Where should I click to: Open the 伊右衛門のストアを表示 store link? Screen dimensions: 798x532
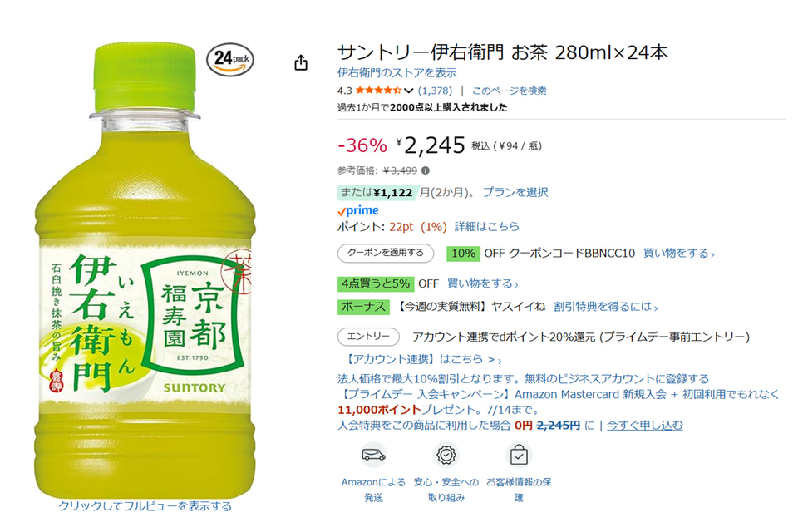point(397,73)
